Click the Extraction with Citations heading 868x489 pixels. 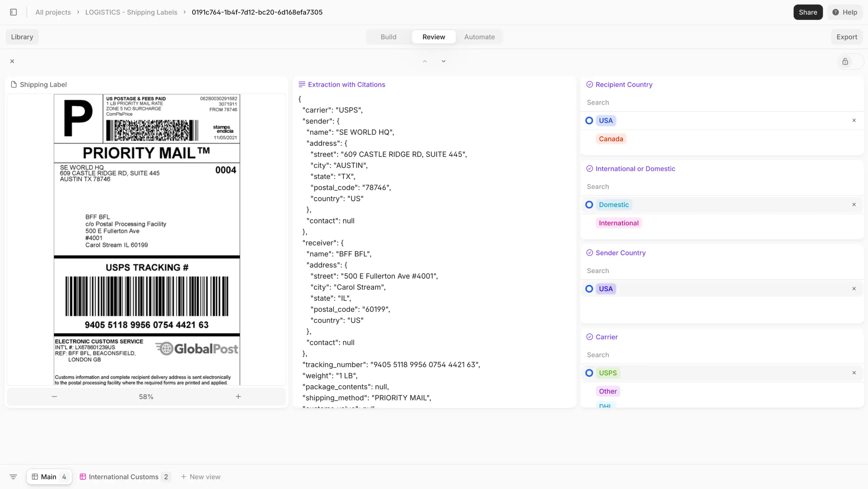[x=347, y=85]
